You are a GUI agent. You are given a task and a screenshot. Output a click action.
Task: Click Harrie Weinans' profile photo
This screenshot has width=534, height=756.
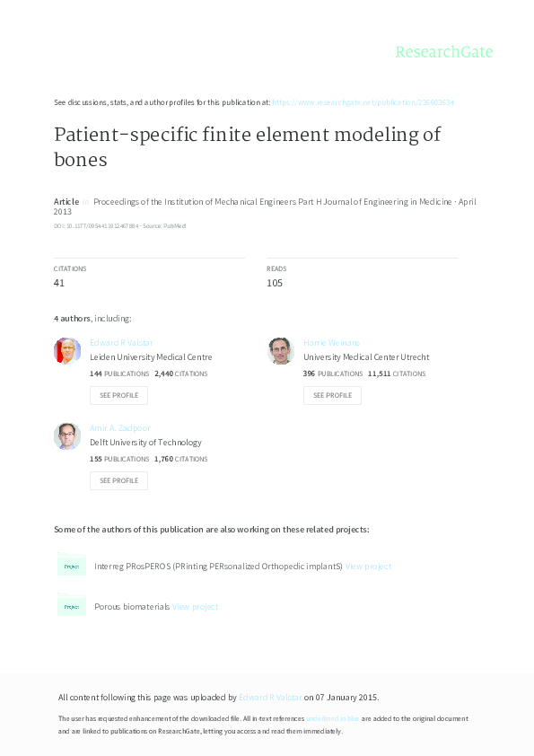coord(280,350)
